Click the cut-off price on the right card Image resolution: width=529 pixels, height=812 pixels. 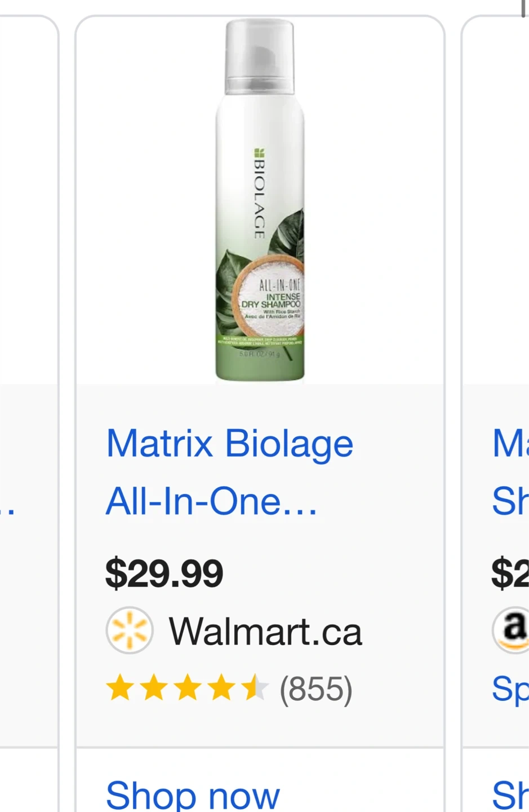pyautogui.click(x=510, y=573)
